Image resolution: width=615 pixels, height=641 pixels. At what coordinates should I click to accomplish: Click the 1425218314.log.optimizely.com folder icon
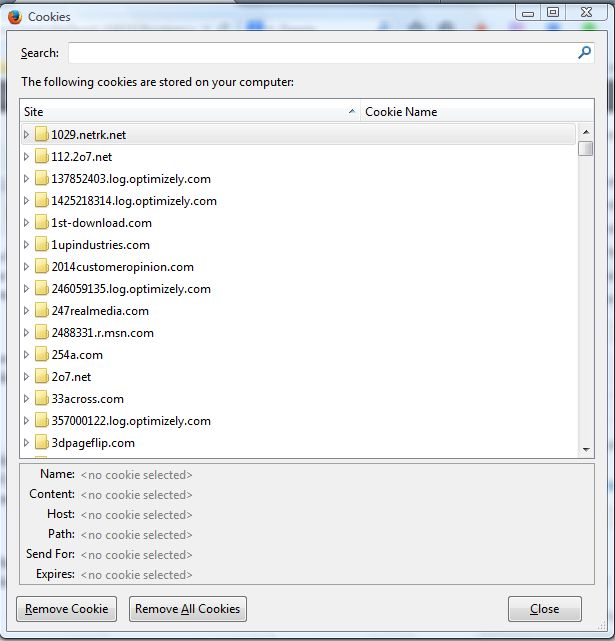tap(41, 200)
